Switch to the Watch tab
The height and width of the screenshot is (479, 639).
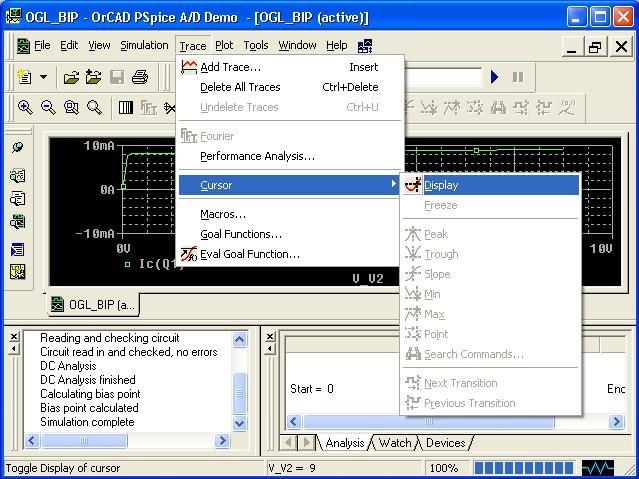coord(394,443)
